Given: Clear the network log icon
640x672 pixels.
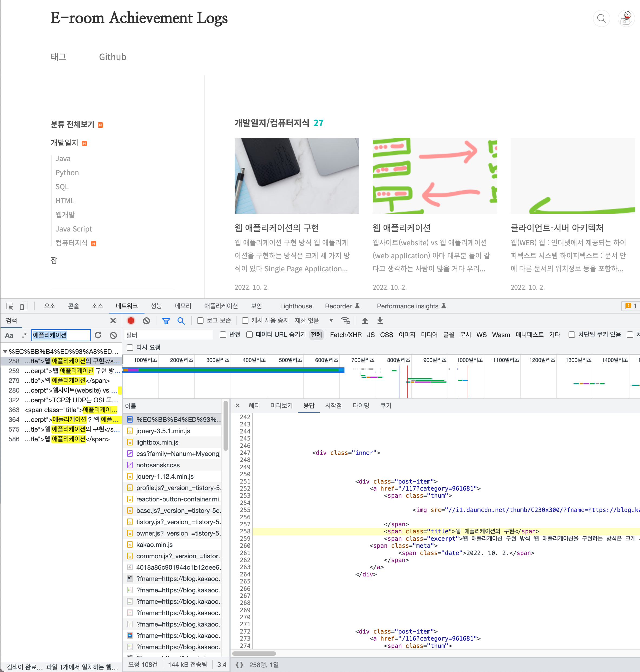Looking at the screenshot, I should 146,321.
